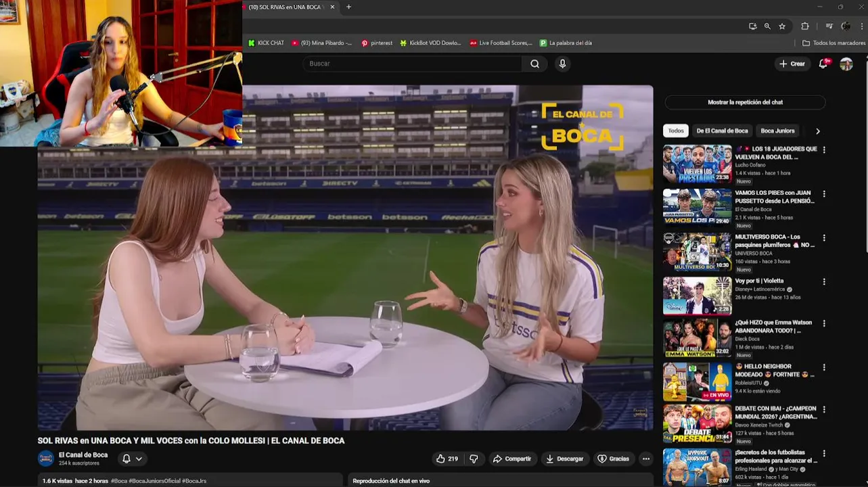This screenshot has width=868, height=487.
Task: Select the Boca Juniors filter chip
Action: (x=777, y=131)
